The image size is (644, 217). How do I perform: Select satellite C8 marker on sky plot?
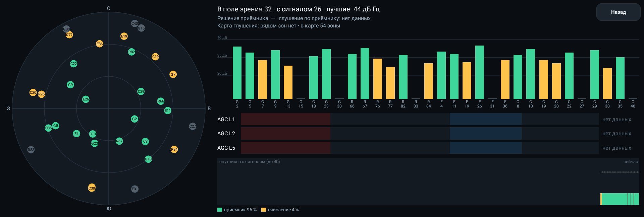coord(145,141)
